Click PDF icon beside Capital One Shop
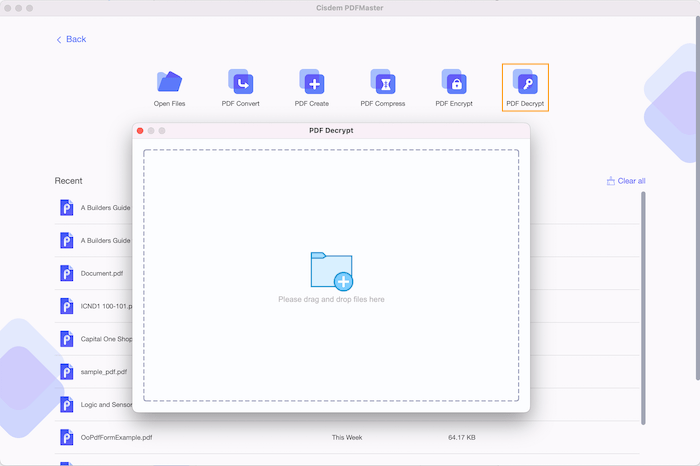Viewport: 700px width, 466px height. coord(67,339)
